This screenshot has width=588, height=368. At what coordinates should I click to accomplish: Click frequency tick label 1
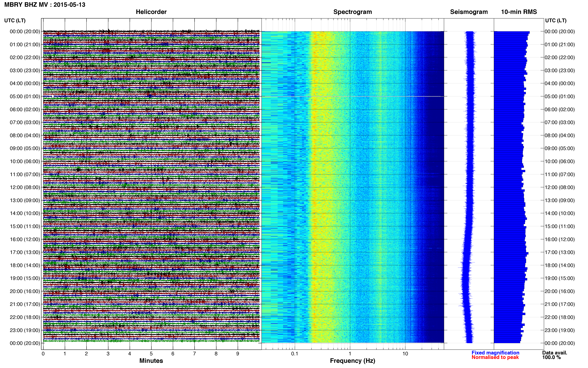[350, 354]
